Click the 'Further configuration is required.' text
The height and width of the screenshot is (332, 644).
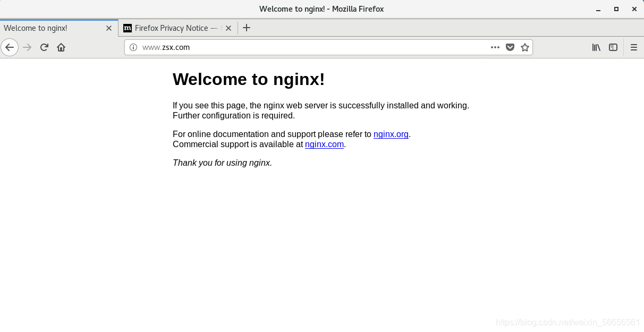tap(234, 116)
